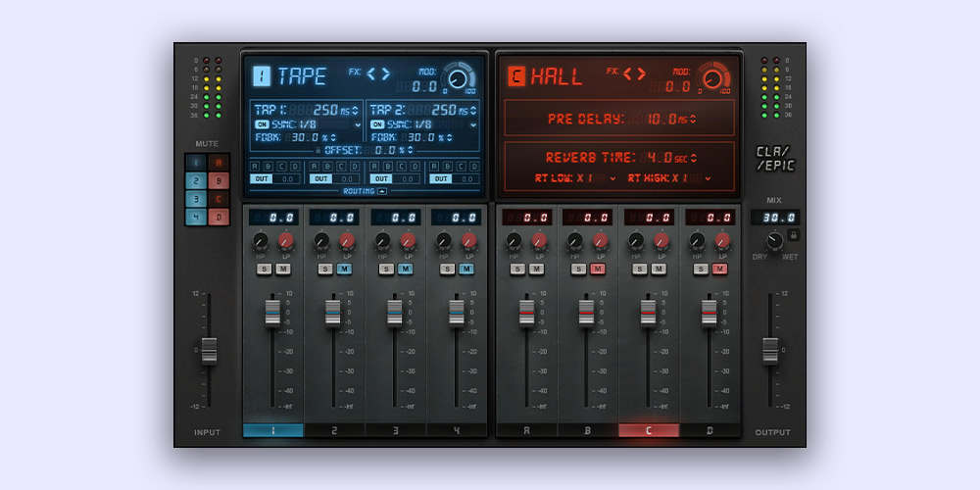Select channel 2 tab at the bottom
The image size is (980, 490).
334,429
